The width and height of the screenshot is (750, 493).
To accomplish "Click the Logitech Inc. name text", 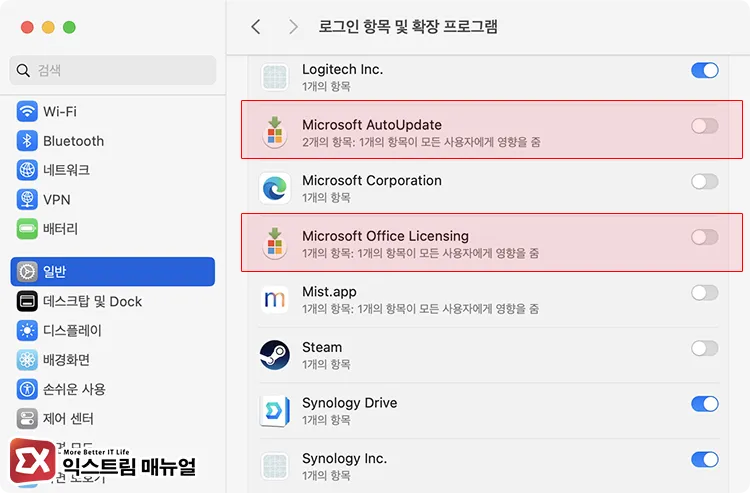I will 342,69.
